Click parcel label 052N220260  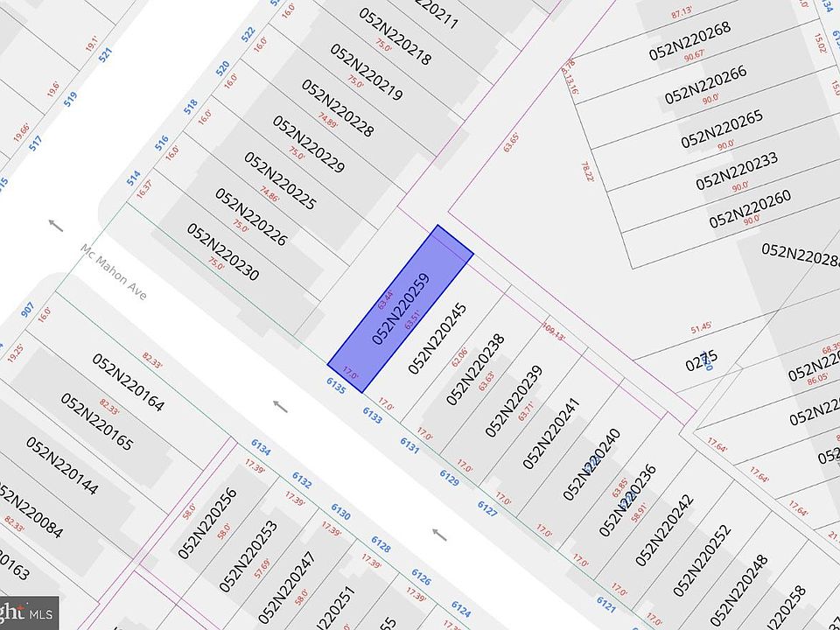coord(750,209)
